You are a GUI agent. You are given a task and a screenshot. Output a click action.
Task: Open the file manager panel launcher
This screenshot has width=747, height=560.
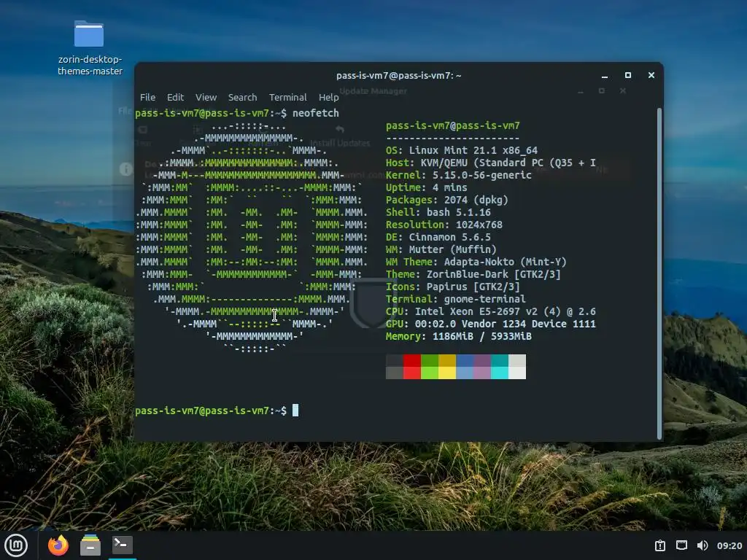coord(90,545)
